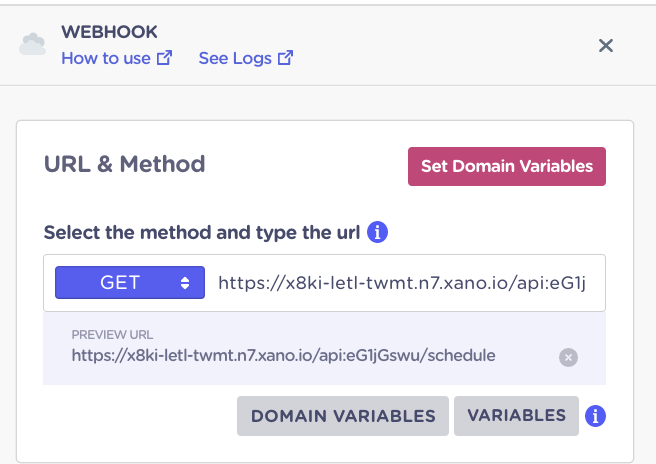Open the GET method dropdown
656x464 pixels.
click(x=130, y=282)
